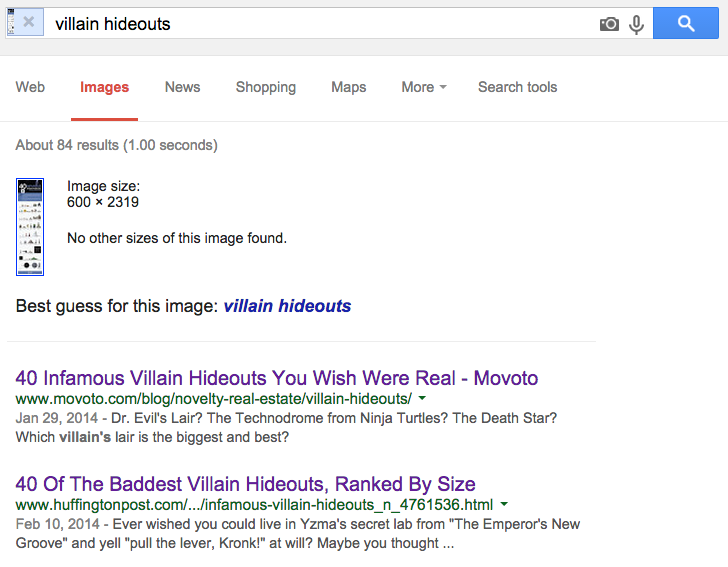Click the 'Feb 10, 2014' snippet text
Screen dimensions: 728x567
coord(58,524)
